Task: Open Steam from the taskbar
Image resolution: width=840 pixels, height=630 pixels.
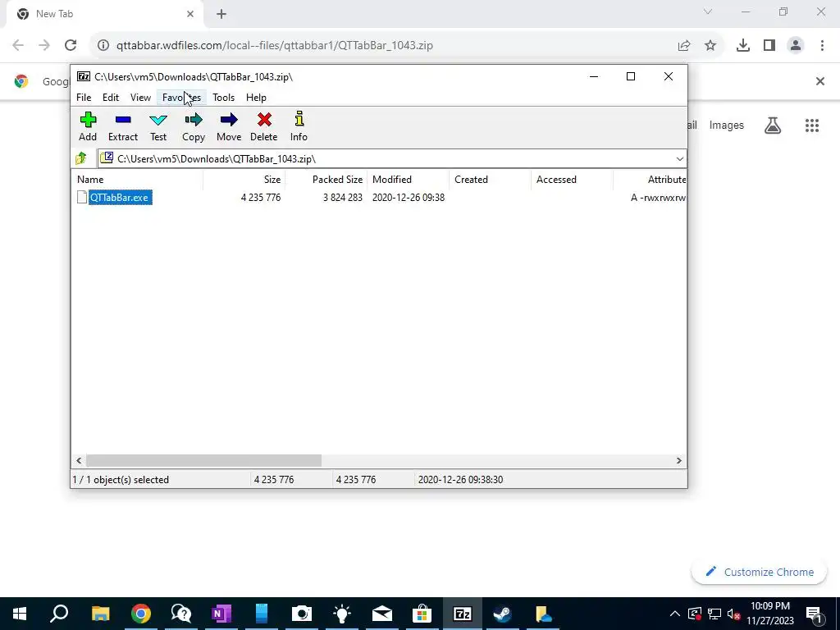Action: (502, 614)
